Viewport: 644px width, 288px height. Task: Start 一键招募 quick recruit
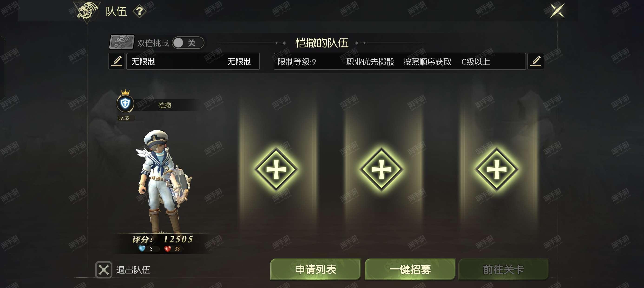coord(410,269)
